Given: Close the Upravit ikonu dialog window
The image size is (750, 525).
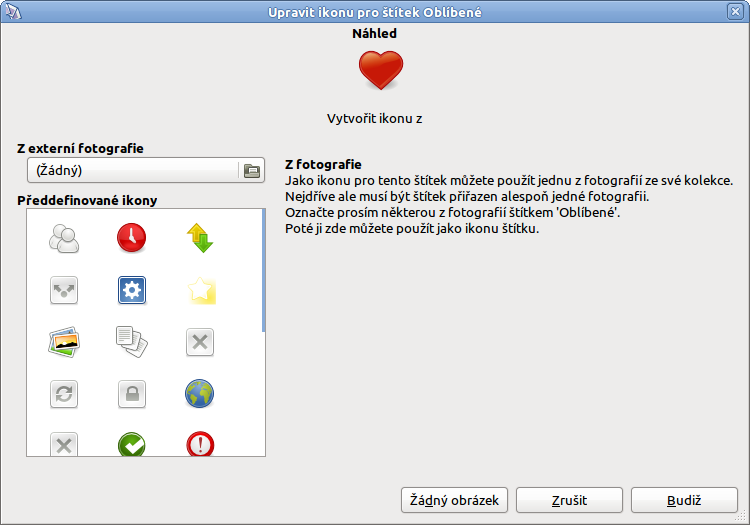Looking at the screenshot, I should pyautogui.click(x=735, y=11).
